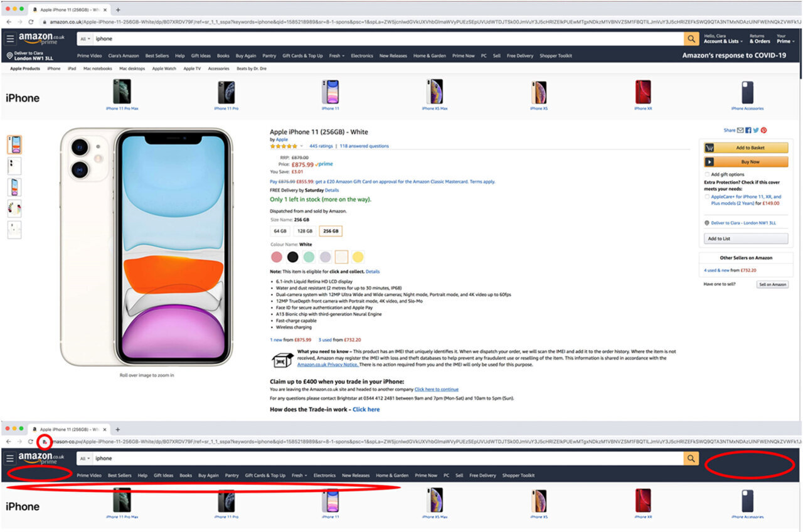Click site info icon beside amason-co.pw URL
This screenshot has height=532, width=803.
click(x=45, y=442)
